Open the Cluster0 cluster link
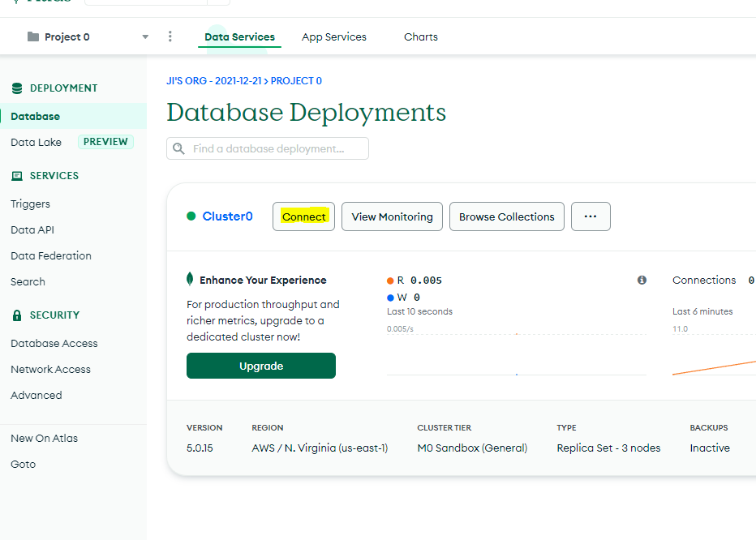Image resolution: width=756 pixels, height=540 pixels. [228, 216]
